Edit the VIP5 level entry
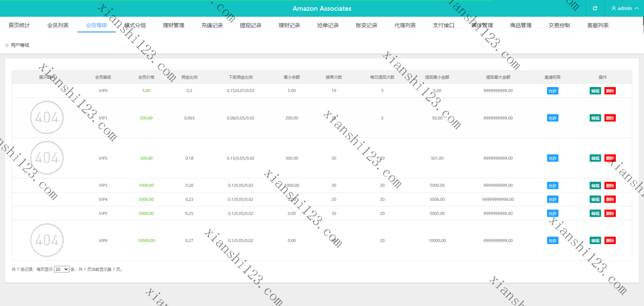Image resolution: width=644 pixels, height=306 pixels. pyautogui.click(x=595, y=213)
